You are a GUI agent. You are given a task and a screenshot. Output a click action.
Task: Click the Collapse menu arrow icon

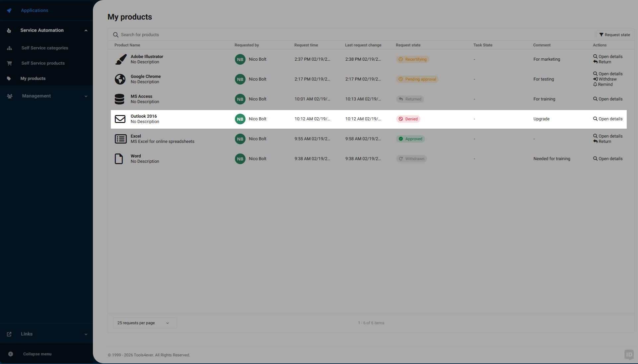tap(11, 354)
